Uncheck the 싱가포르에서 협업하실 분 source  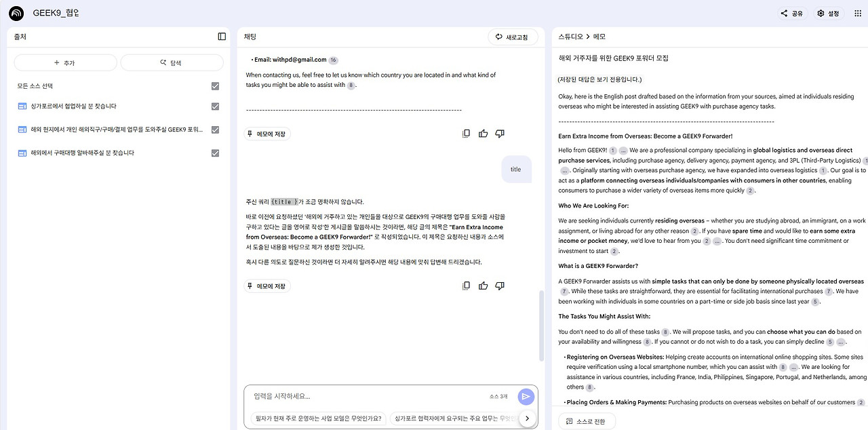215,106
